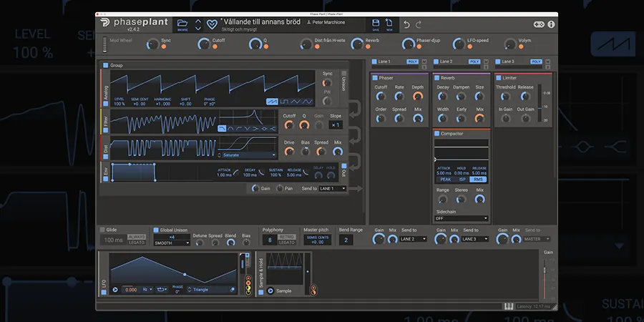Click the orange modulation dot next to Volym macro
Screen dimensions: 644x322
pos(521,47)
